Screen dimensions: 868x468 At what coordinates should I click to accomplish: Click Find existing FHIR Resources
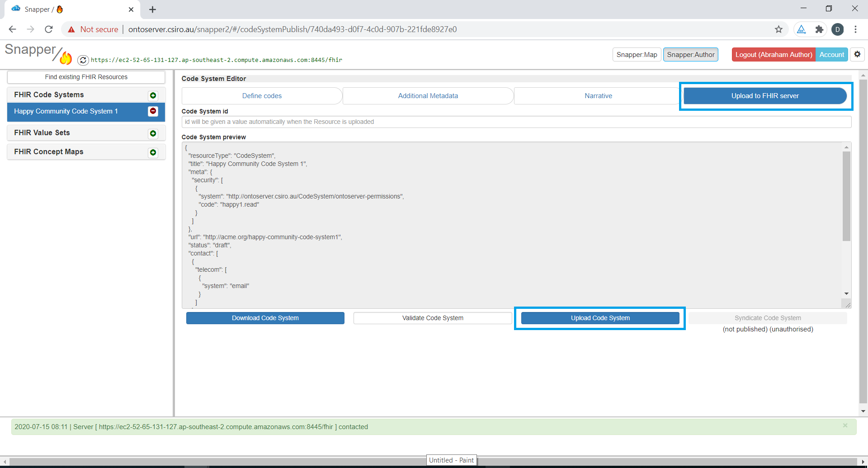(86, 77)
